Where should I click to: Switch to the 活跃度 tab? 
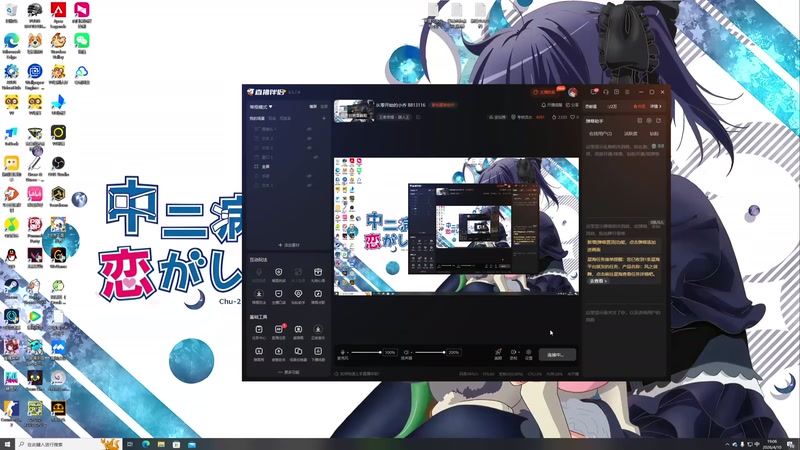631,134
